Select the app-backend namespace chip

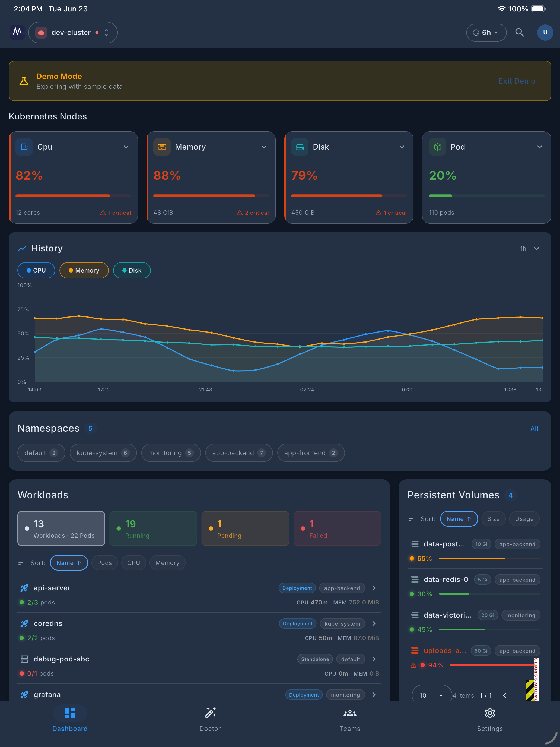tap(239, 453)
